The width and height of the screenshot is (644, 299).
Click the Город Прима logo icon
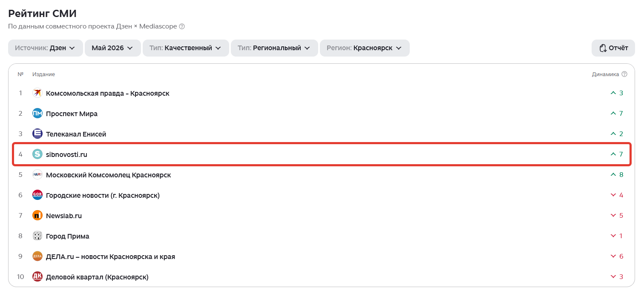point(37,236)
